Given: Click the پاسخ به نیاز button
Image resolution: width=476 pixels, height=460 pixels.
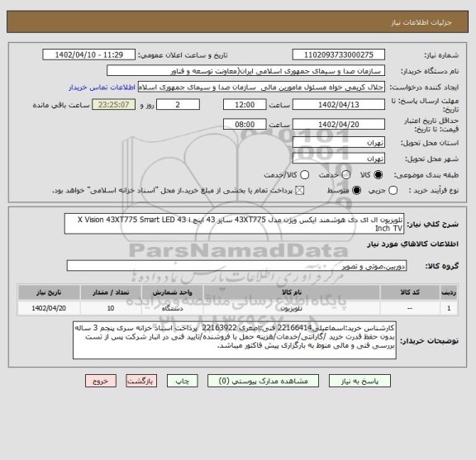Looking at the screenshot, I should click(x=359, y=381).
